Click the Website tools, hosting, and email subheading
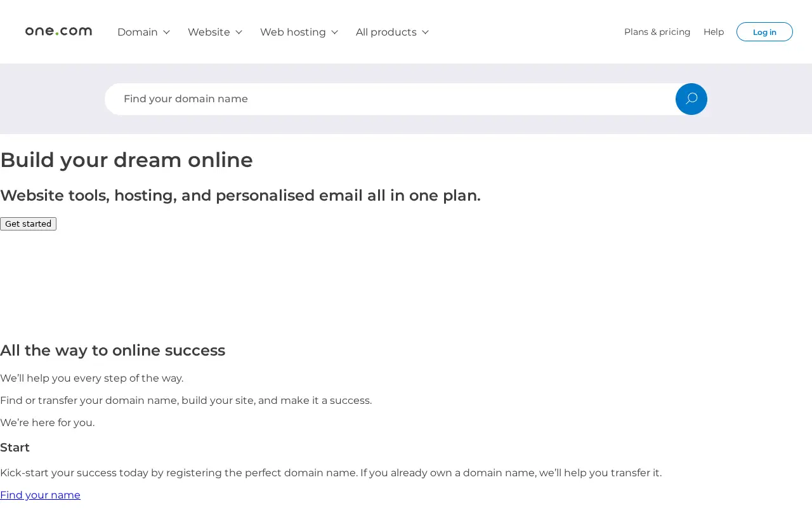 click(x=240, y=196)
